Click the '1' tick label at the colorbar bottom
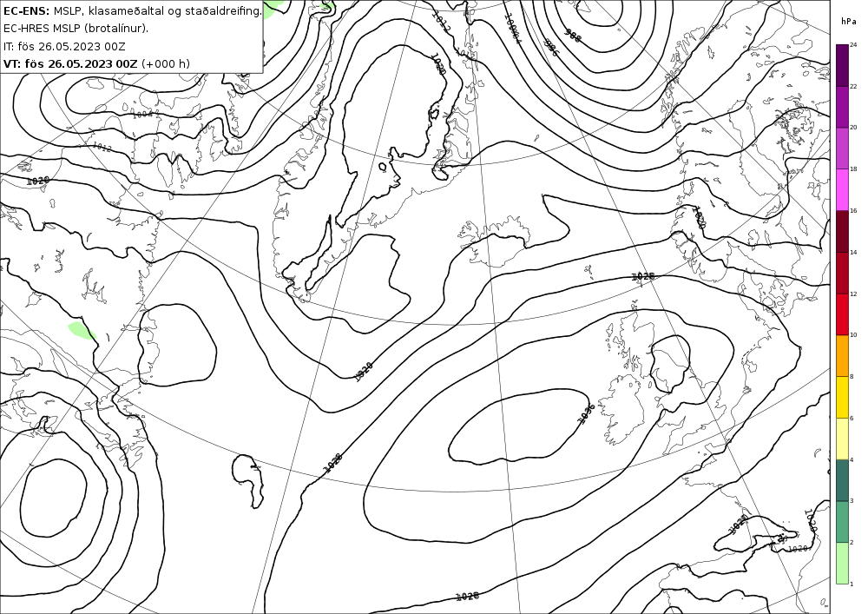The image size is (868, 614). (x=852, y=584)
